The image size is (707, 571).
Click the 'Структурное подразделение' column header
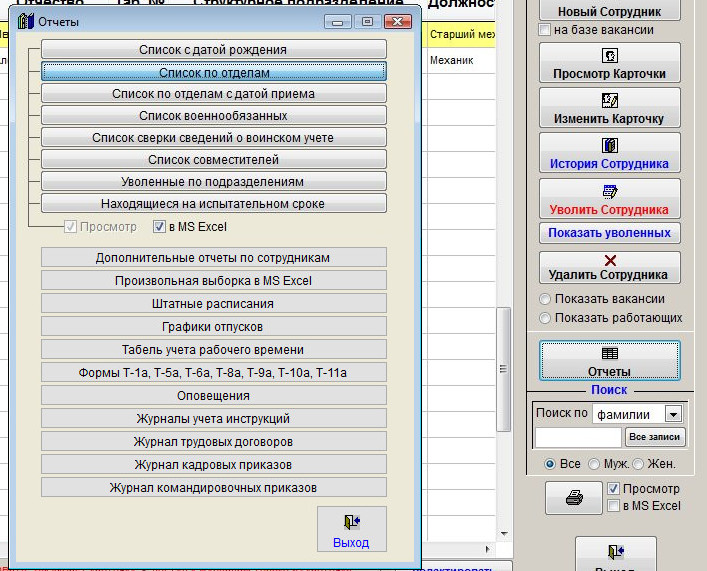298,2
